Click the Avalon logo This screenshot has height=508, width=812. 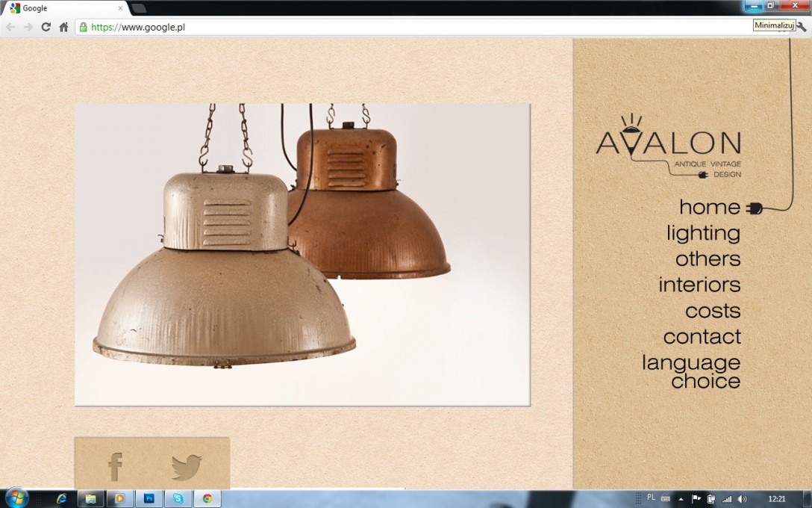tap(668, 147)
